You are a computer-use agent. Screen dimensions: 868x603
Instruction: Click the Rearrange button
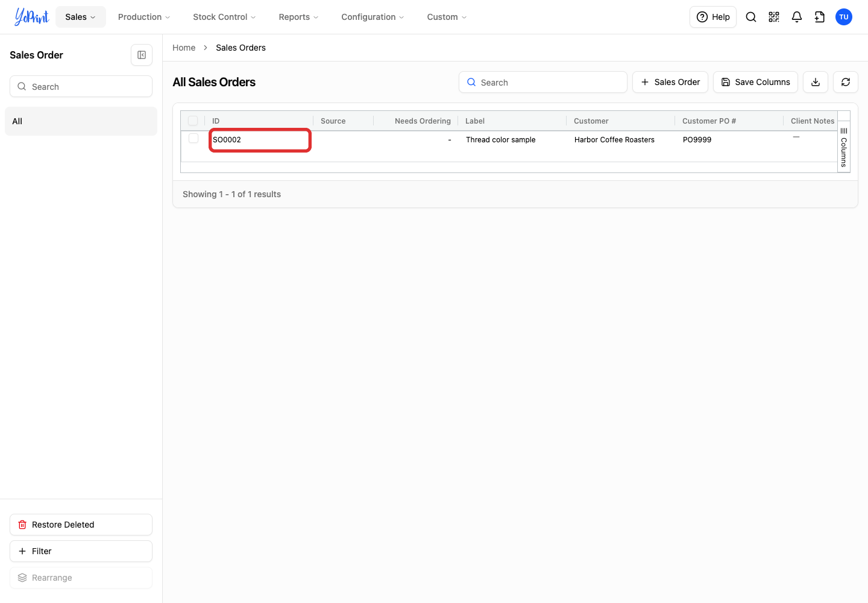pyautogui.click(x=81, y=578)
